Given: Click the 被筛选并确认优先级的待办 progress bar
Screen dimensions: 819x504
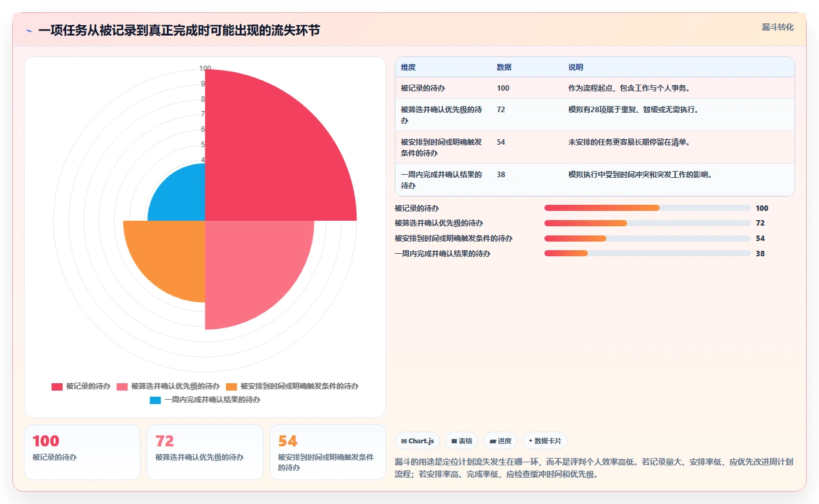Looking at the screenshot, I should [647, 223].
